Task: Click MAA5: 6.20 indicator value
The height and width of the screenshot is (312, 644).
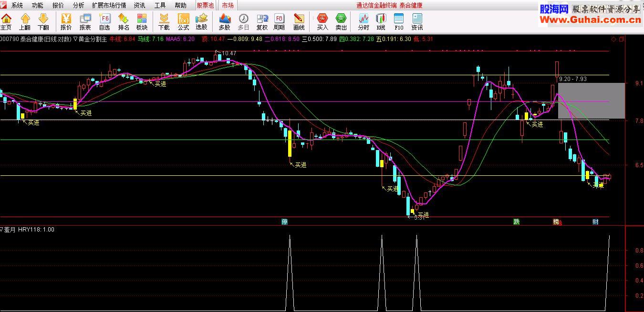Action: (180, 39)
